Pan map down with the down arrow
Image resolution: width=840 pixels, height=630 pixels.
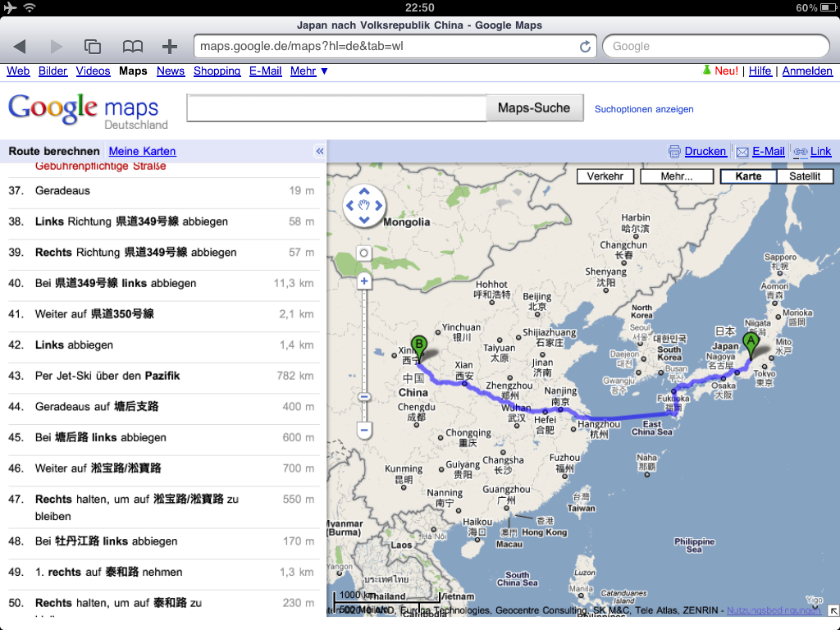tap(364, 220)
